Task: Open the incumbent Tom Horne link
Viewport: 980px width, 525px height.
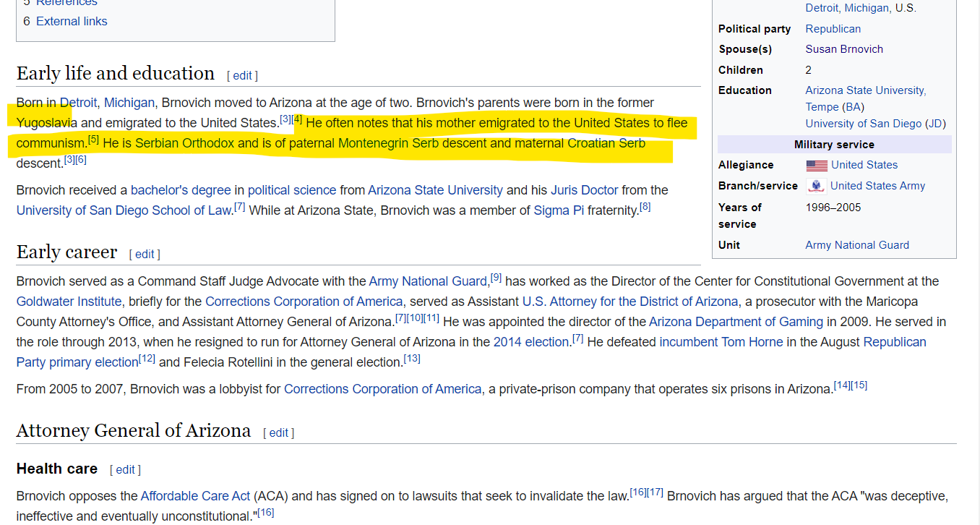Action: pyautogui.click(x=721, y=342)
